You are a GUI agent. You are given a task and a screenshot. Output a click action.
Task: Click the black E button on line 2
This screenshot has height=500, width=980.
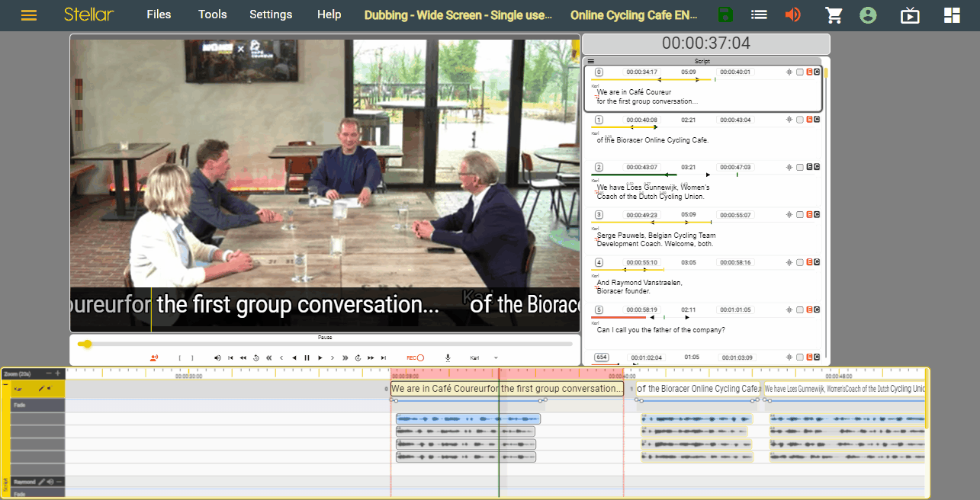808,167
